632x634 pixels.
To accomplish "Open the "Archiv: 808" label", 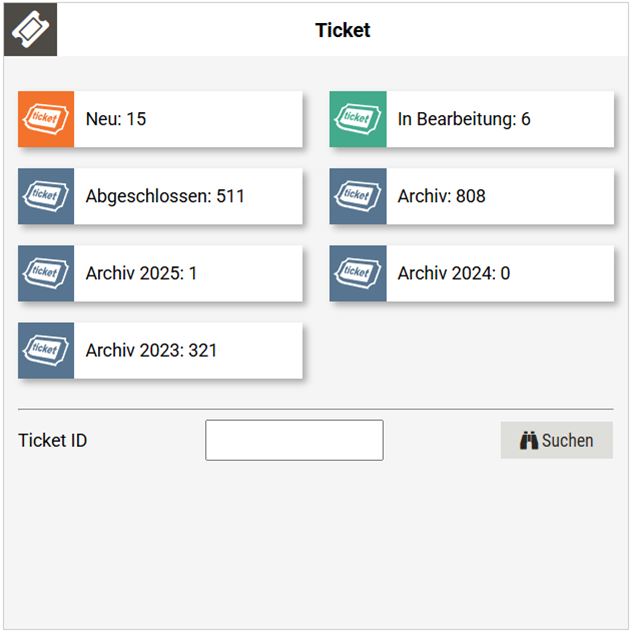I will coord(441,196).
